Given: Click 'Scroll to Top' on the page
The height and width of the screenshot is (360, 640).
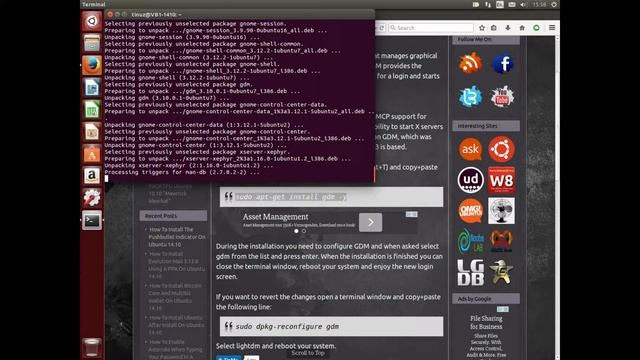Looking at the screenshot, I should pos(308,353).
